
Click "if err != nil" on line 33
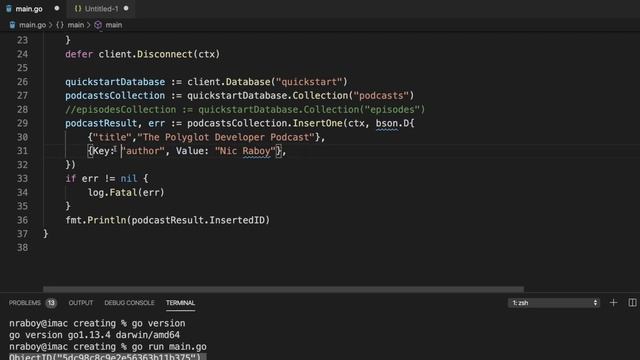(101, 178)
